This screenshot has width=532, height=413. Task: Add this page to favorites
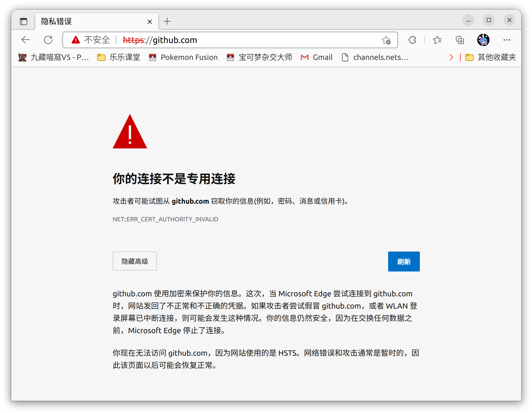(386, 40)
